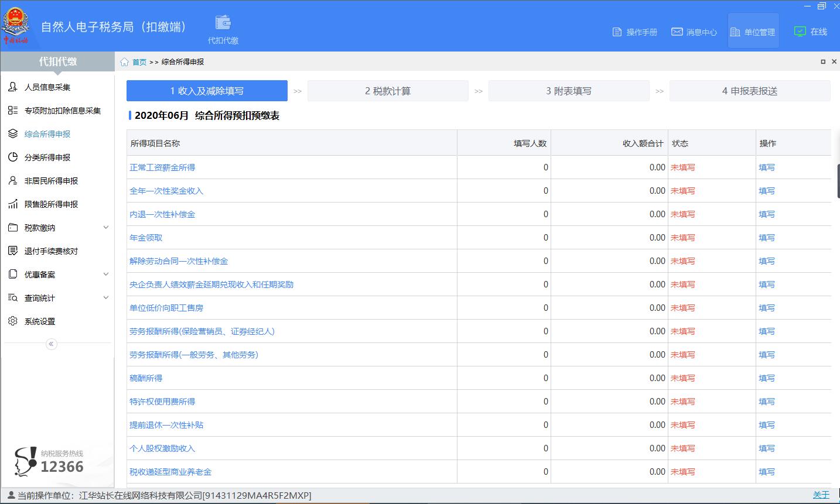
Task: Select step tab 2 税款计算
Action: (388, 91)
